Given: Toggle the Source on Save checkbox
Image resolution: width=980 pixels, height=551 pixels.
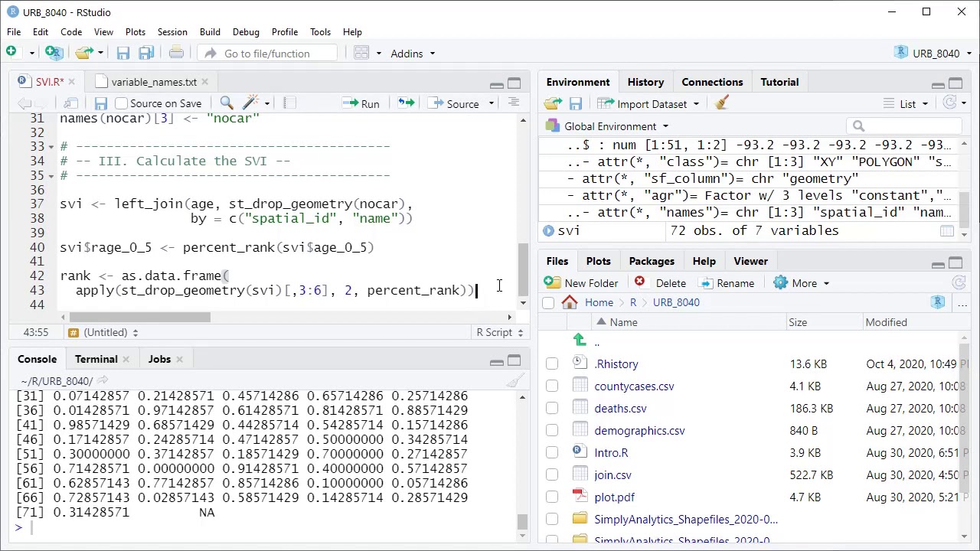Looking at the screenshot, I should (121, 103).
